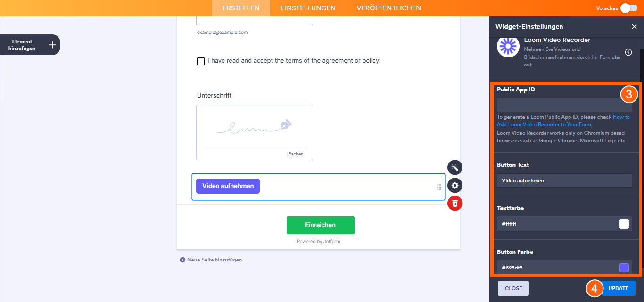Click the drag handle dots on widget
This screenshot has height=302, width=644.
(439, 187)
